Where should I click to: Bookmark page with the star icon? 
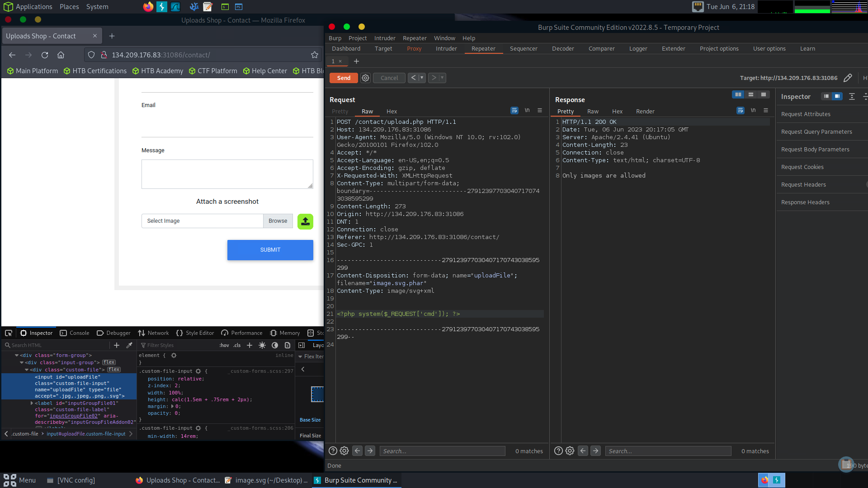point(315,55)
